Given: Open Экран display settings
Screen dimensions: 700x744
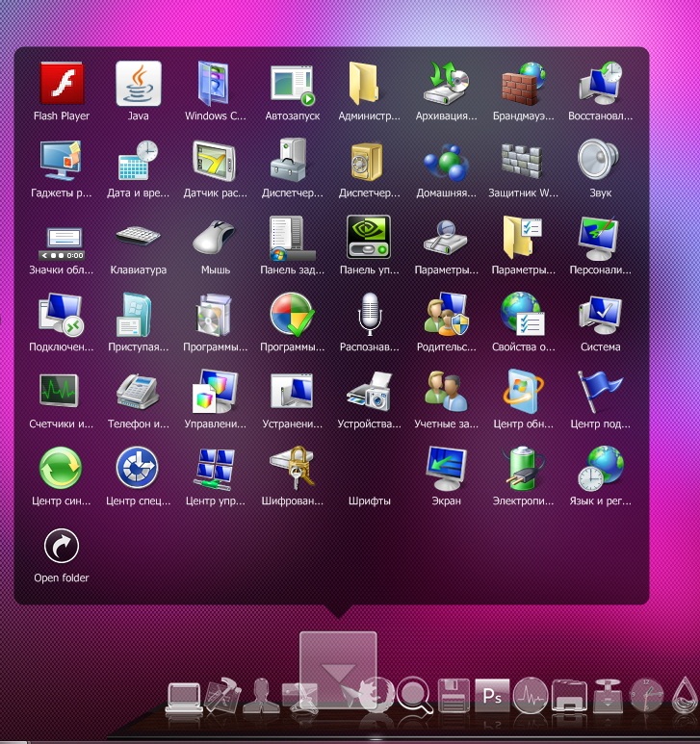Looking at the screenshot, I should (x=446, y=470).
